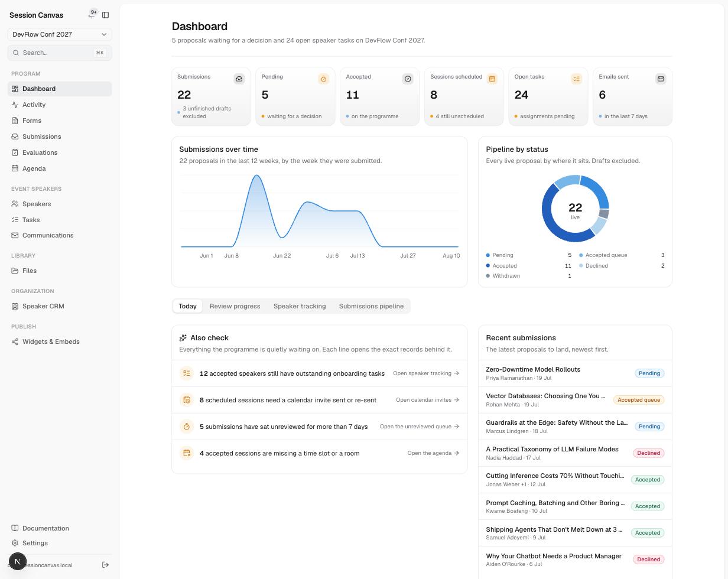Click onboarding tasks row checklist icon
Screen dimensions: 728x579
tap(187, 373)
